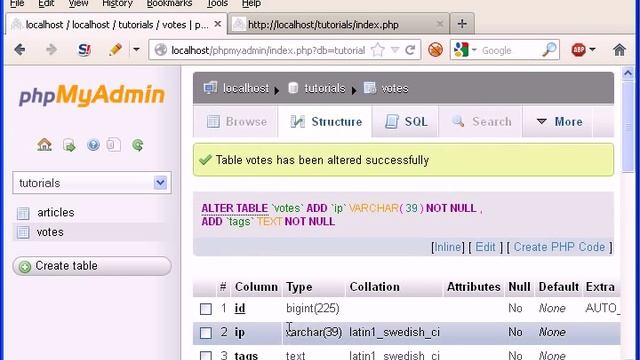Switch to the Structure tab

click(x=325, y=122)
